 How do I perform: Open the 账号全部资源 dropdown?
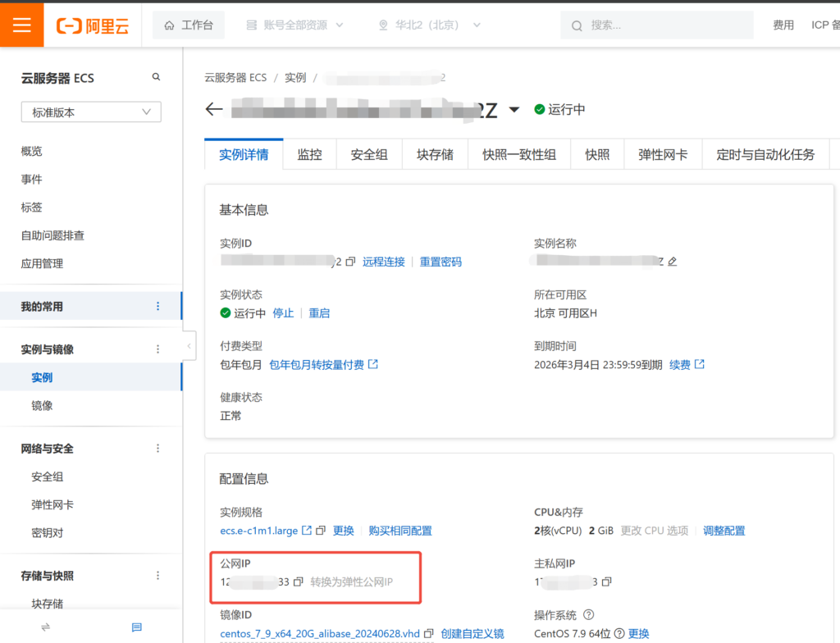coord(294,25)
